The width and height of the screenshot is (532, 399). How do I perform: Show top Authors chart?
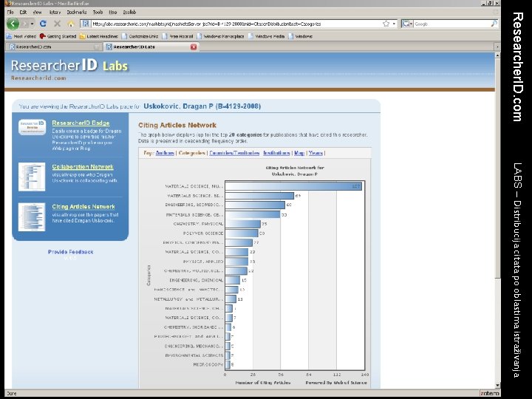point(165,153)
